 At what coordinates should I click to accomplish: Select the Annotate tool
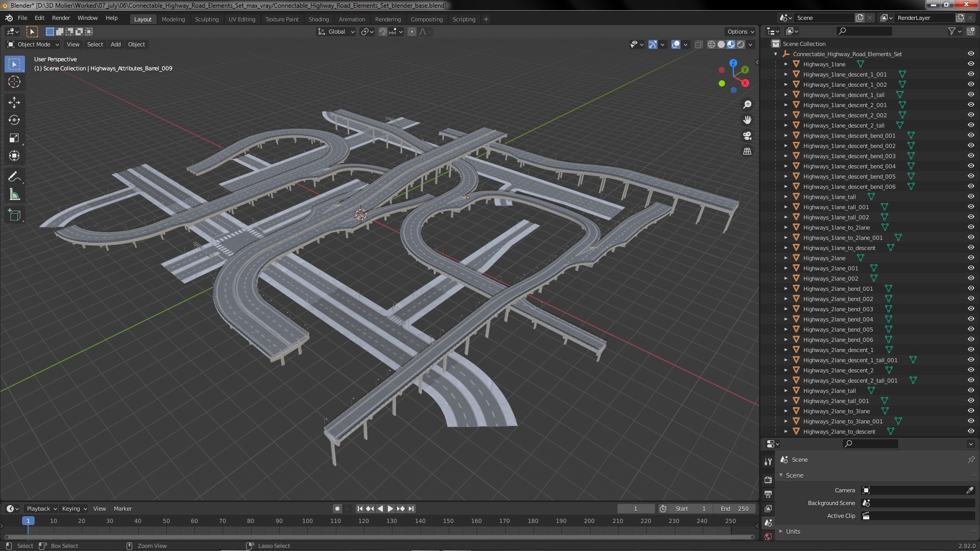point(14,177)
